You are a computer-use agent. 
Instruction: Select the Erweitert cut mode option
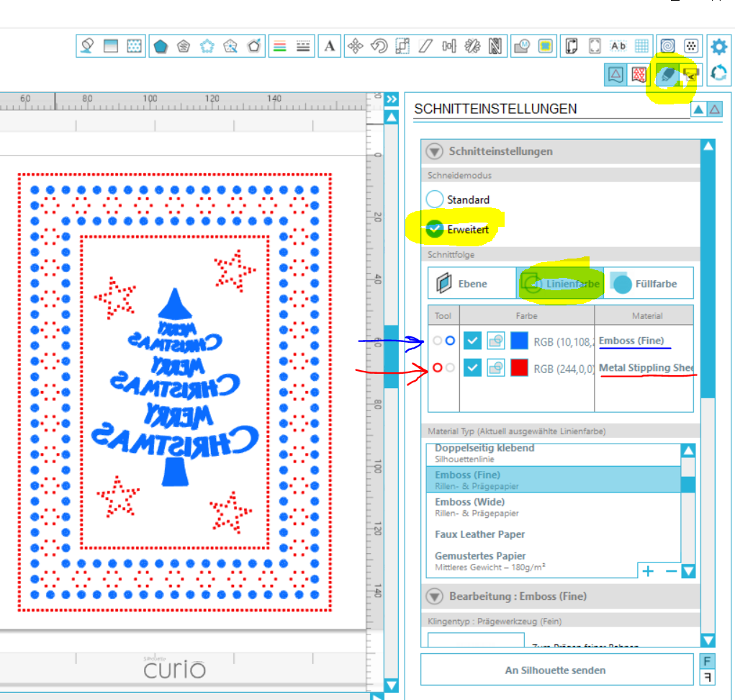pyautogui.click(x=436, y=230)
